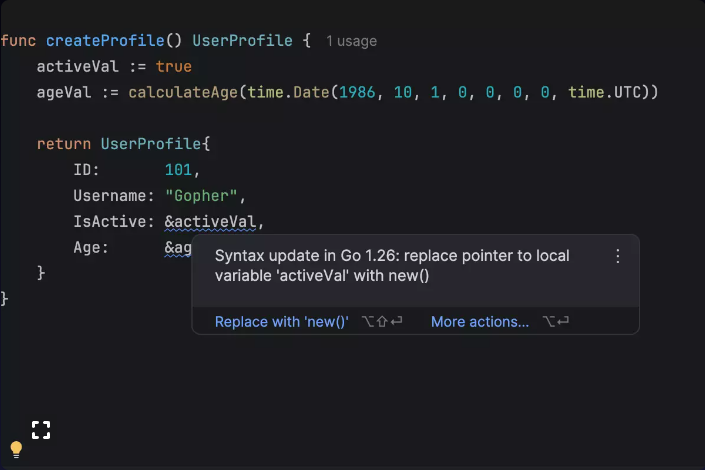Click the Date method in time.Date
Viewport: 705px width, 470px height.
pyautogui.click(x=311, y=92)
